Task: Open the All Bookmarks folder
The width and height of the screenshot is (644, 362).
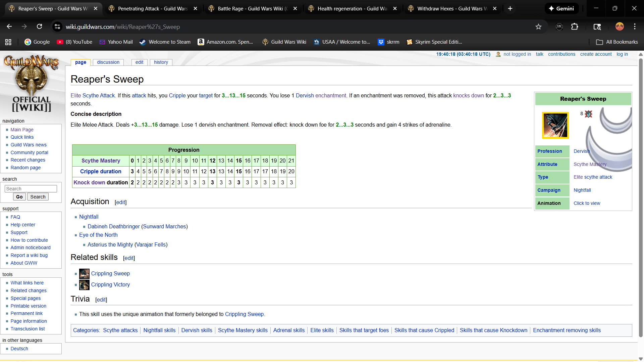Action: (x=617, y=42)
